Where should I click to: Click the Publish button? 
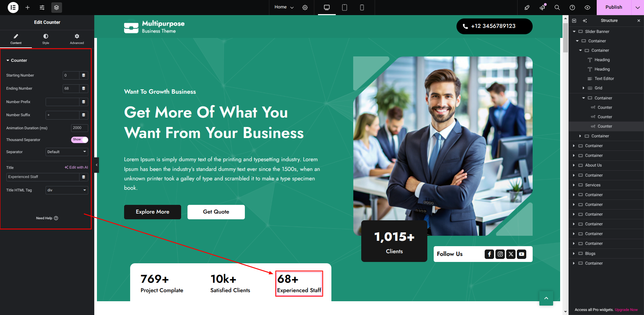click(x=614, y=7)
